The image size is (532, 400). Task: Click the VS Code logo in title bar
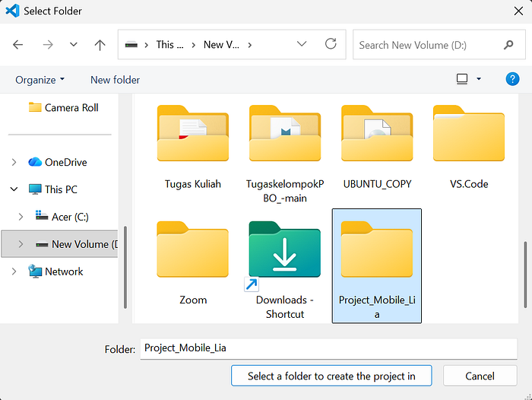point(12,11)
